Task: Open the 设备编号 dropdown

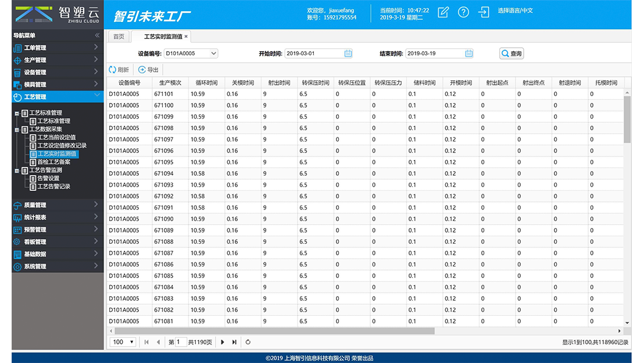Action: click(x=213, y=54)
